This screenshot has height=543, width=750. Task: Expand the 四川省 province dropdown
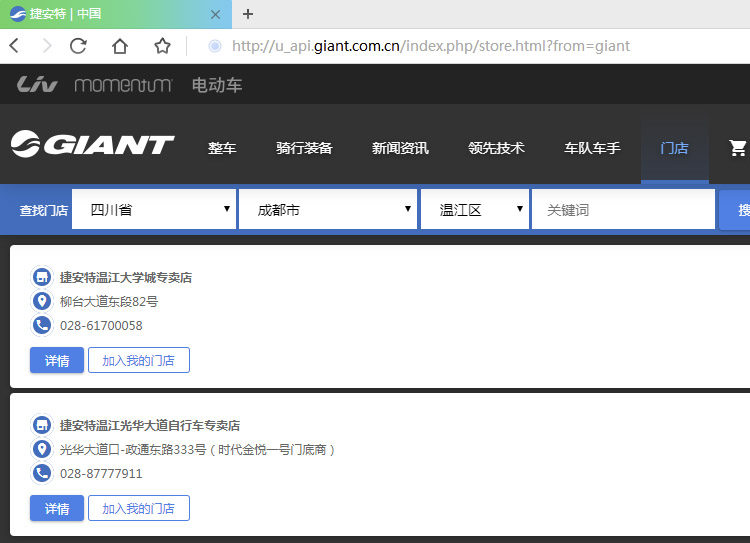pos(154,209)
